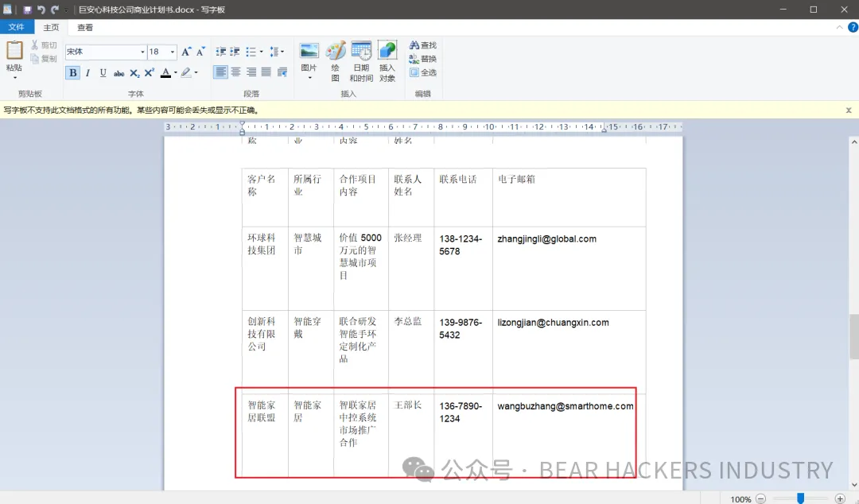Click the undo arrow in quick access toolbar

click(41, 10)
